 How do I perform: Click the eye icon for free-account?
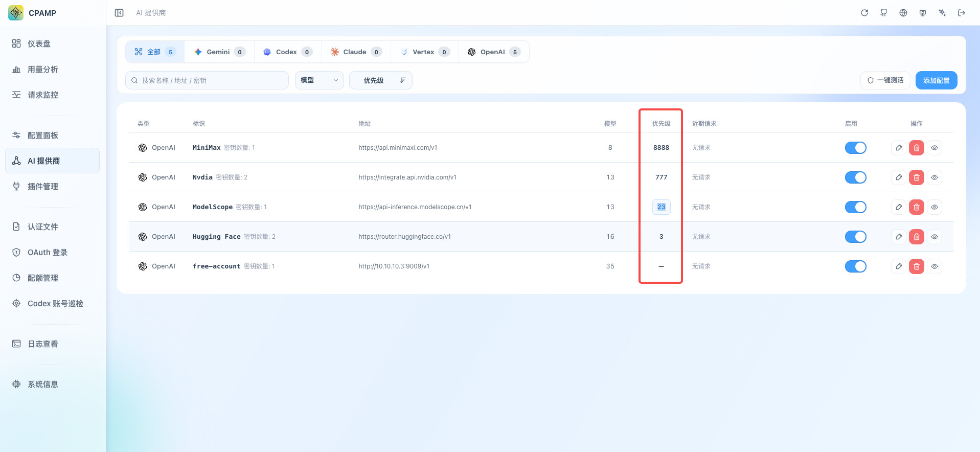935,266
